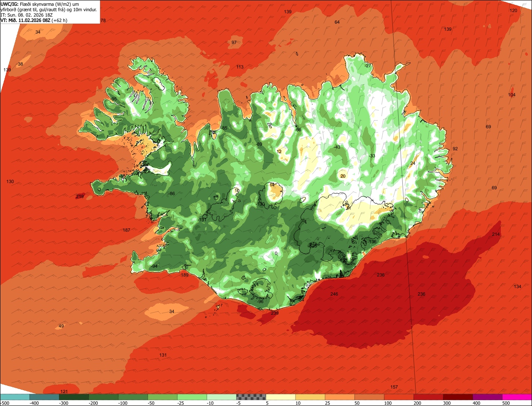The width and height of the screenshot is (532, 406).
Task: Click the value -43 in the north-central highlands
Action: (x=337, y=147)
